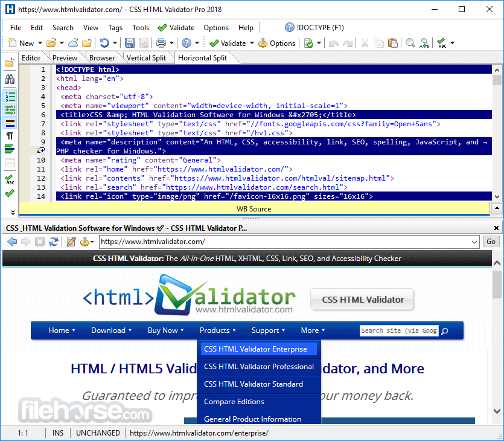Open the URL address combo dropdown

pos(474,242)
